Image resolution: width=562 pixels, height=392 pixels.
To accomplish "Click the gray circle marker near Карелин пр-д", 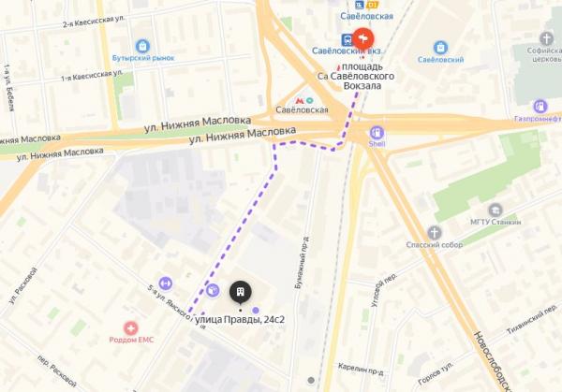I will (x=311, y=380).
